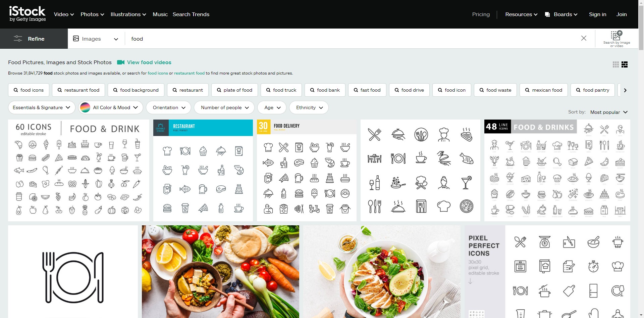
Task: Clear the search field with the X icon
Action: tap(584, 38)
